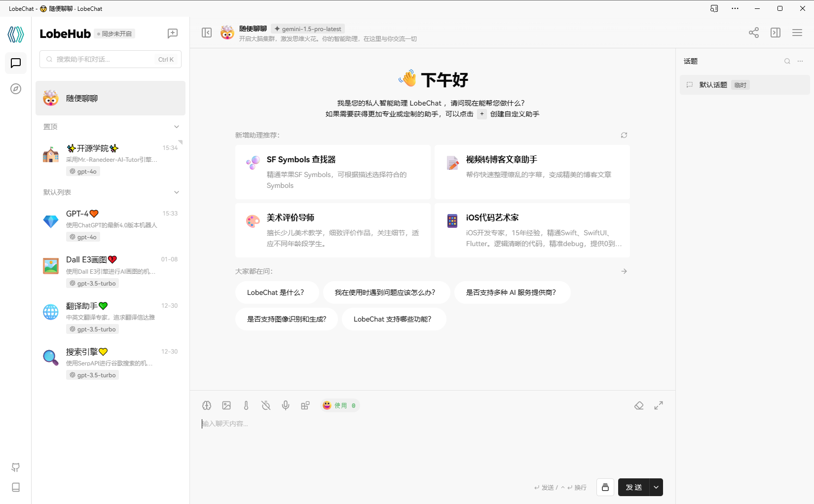This screenshot has height=504, width=814.
Task: Open the send options dropdown arrow
Action: (656, 487)
